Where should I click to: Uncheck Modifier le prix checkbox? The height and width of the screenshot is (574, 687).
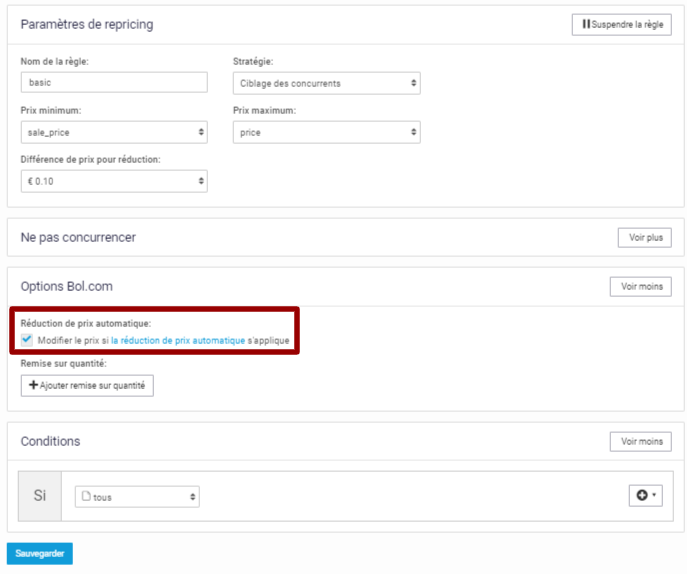click(27, 340)
